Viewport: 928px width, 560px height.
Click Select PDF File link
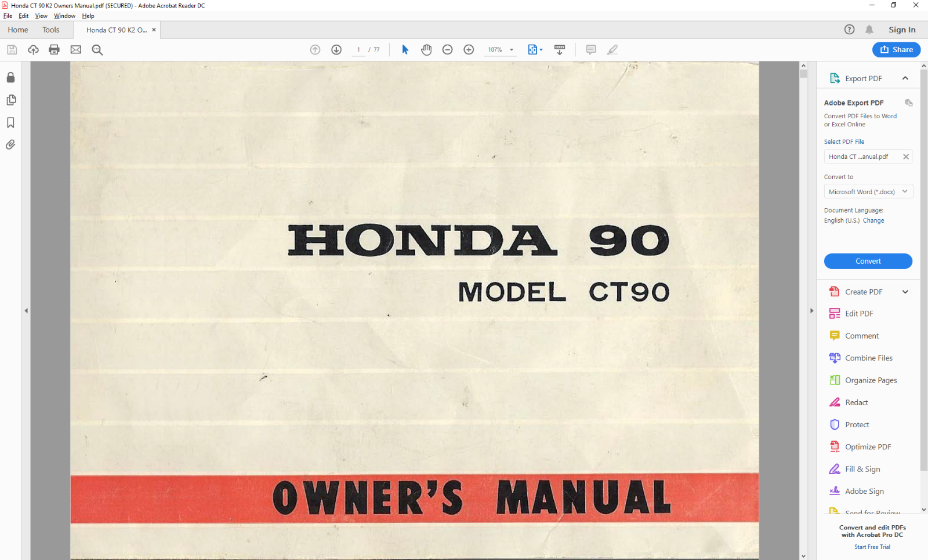click(x=844, y=141)
